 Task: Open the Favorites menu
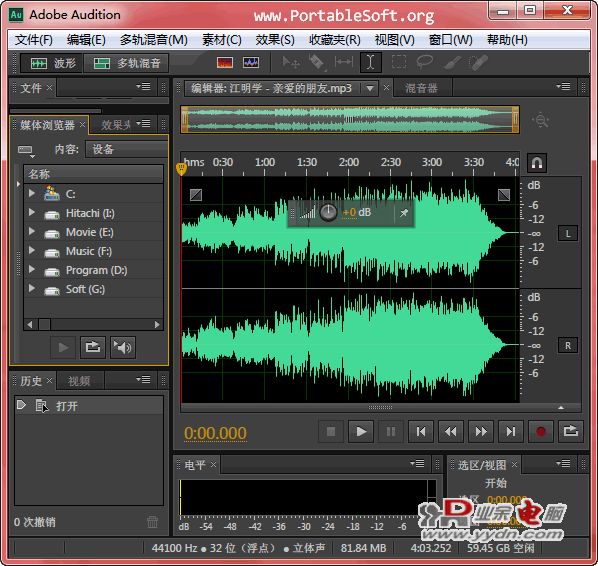[334, 40]
